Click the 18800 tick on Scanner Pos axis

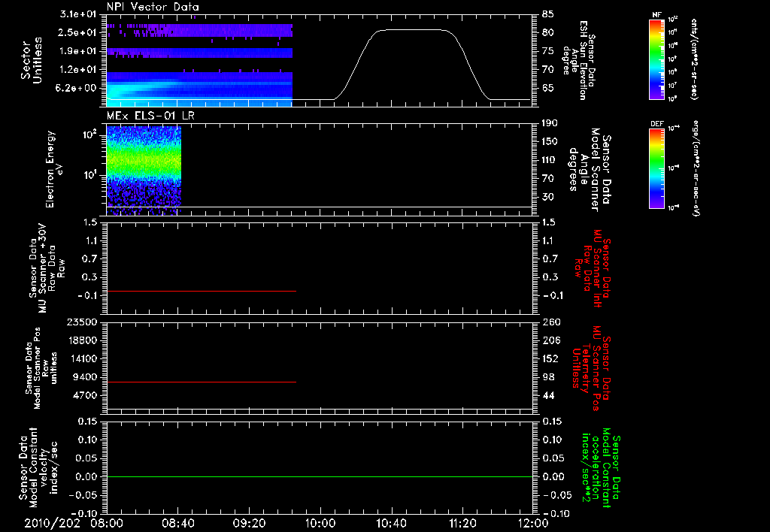pyautogui.click(x=81, y=340)
